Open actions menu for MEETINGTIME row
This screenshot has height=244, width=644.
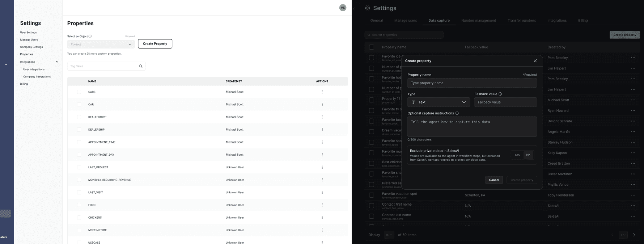[322, 230]
